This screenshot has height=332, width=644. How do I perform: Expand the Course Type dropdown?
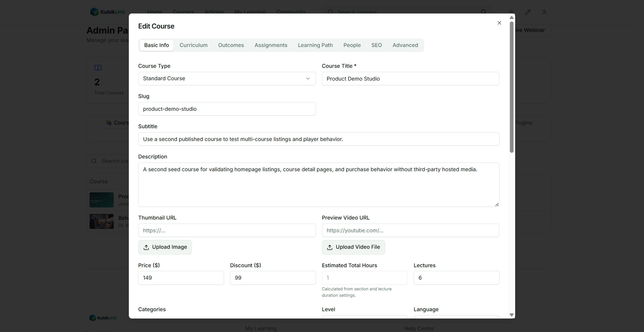pos(227,79)
